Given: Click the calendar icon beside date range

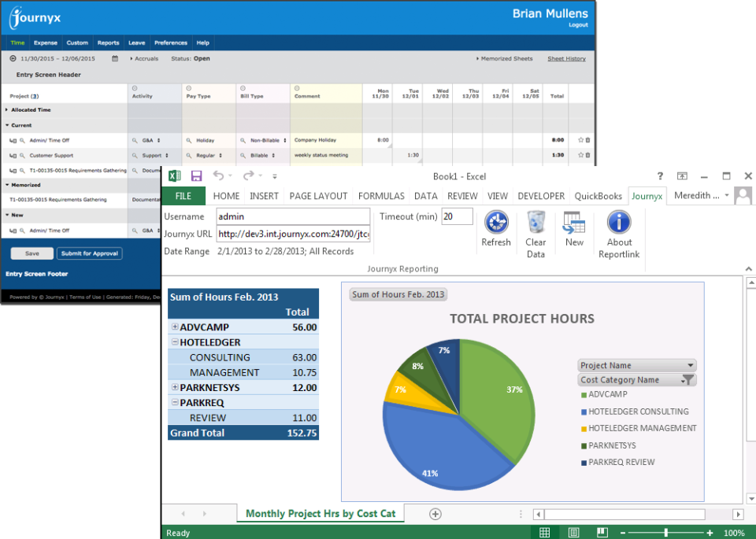Looking at the screenshot, I should coord(115,58).
